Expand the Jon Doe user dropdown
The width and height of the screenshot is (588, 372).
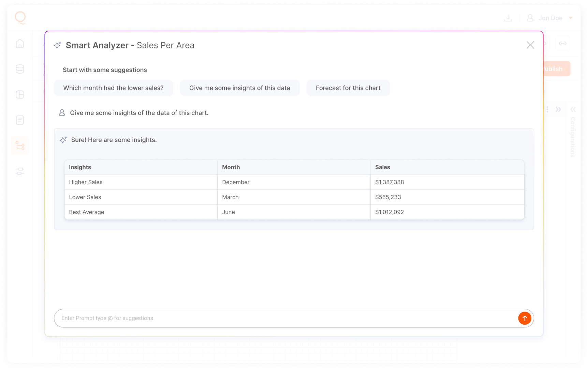[570, 18]
